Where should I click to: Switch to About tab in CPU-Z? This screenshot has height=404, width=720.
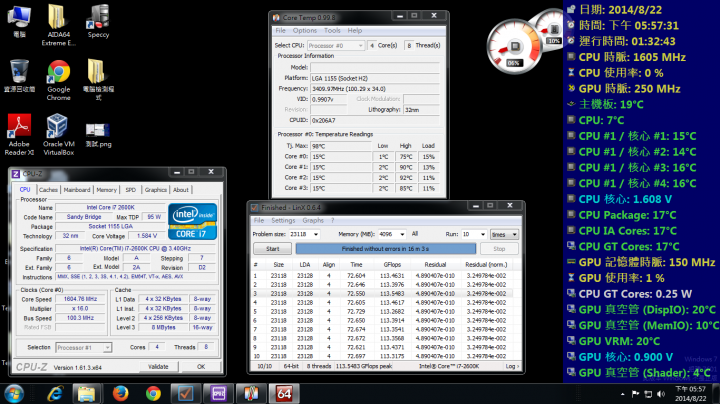point(180,190)
